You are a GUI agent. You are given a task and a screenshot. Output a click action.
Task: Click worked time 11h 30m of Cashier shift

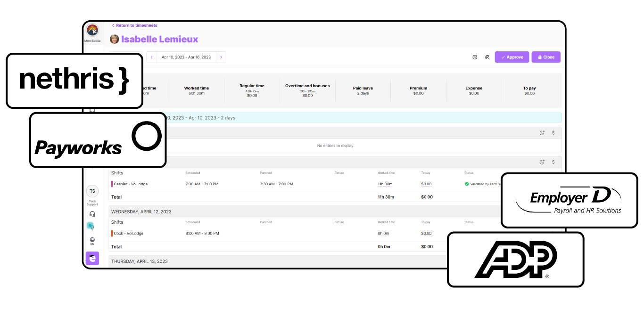[x=385, y=184]
